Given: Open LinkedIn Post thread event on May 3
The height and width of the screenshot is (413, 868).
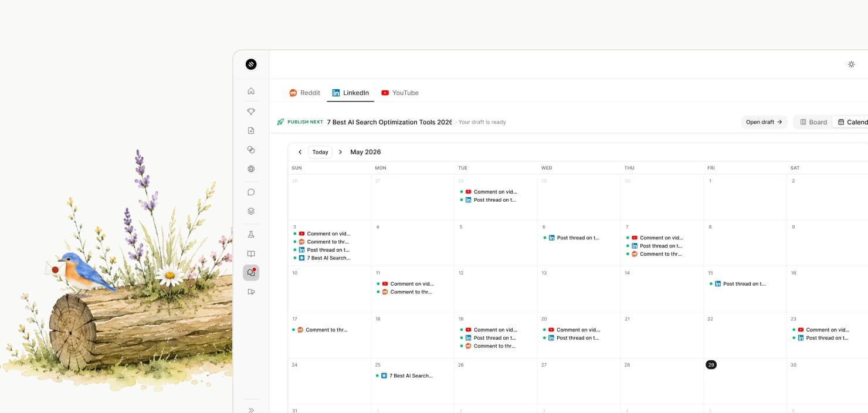Looking at the screenshot, I should [x=321, y=250].
